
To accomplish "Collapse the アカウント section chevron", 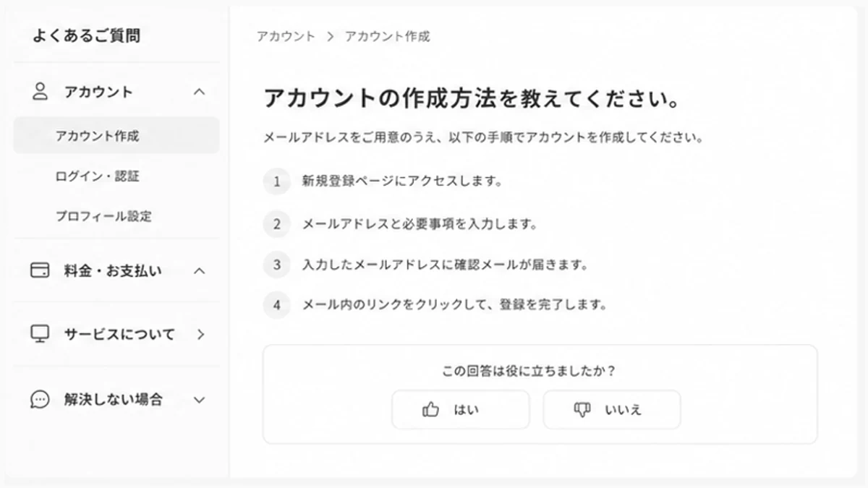I will [200, 92].
